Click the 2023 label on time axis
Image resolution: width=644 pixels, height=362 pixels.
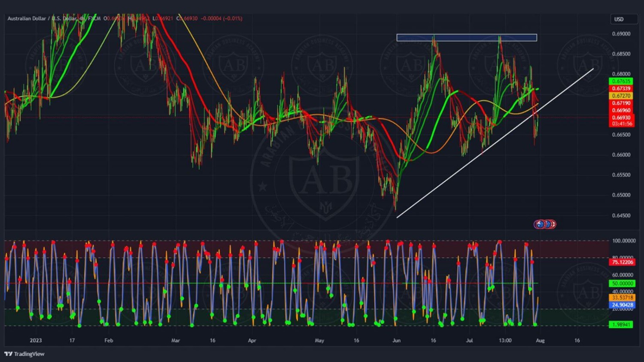click(36, 341)
